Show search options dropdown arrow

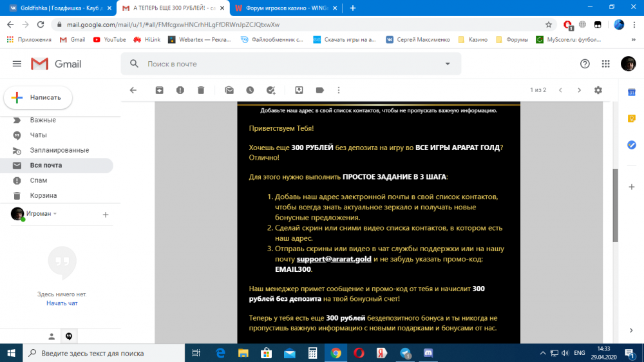tap(448, 64)
